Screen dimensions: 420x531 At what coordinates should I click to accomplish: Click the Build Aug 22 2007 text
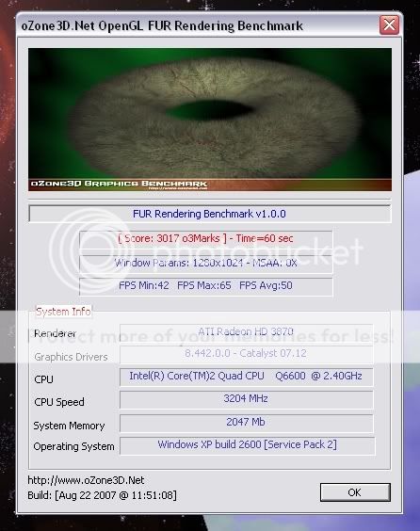(x=102, y=495)
